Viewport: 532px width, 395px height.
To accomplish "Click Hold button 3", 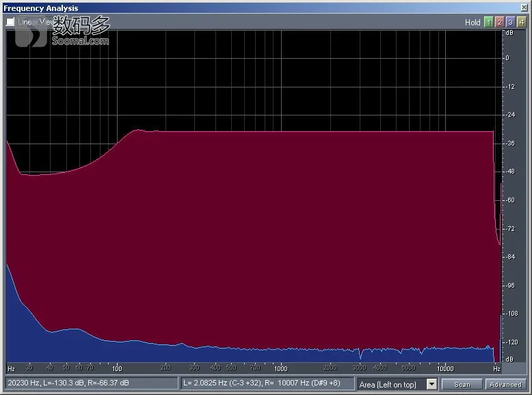I will tap(510, 22).
